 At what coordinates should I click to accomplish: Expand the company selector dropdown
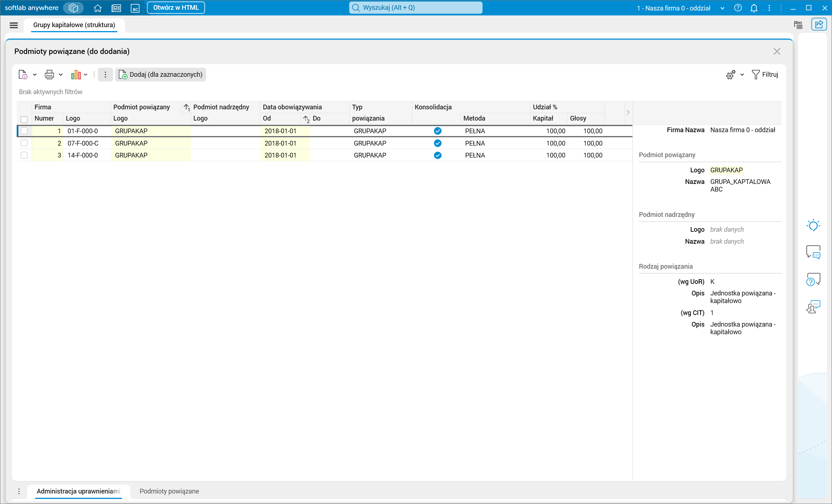coord(722,8)
